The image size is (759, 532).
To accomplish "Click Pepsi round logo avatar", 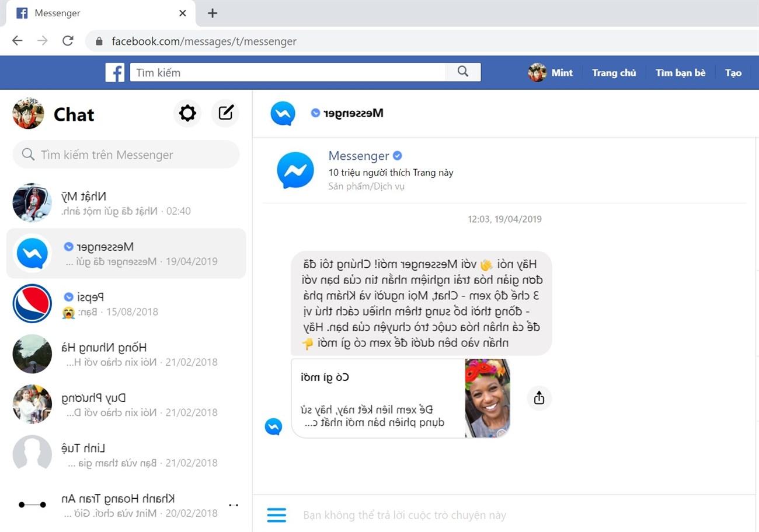I will 32,303.
